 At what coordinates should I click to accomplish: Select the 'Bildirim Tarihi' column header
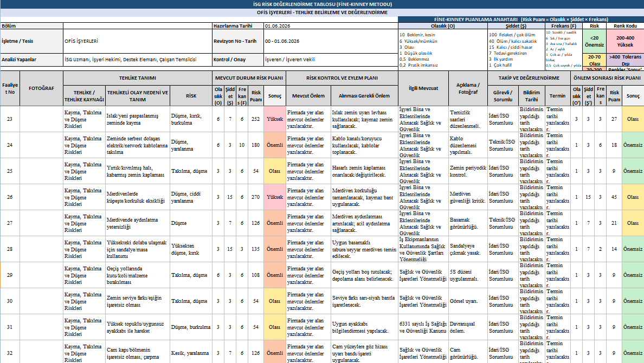point(531,96)
